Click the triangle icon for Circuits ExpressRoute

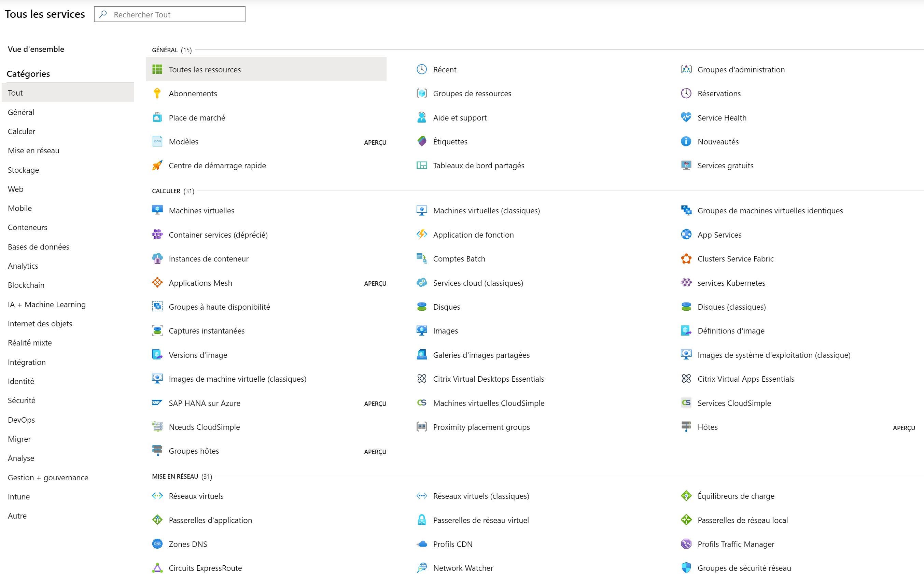tap(157, 568)
